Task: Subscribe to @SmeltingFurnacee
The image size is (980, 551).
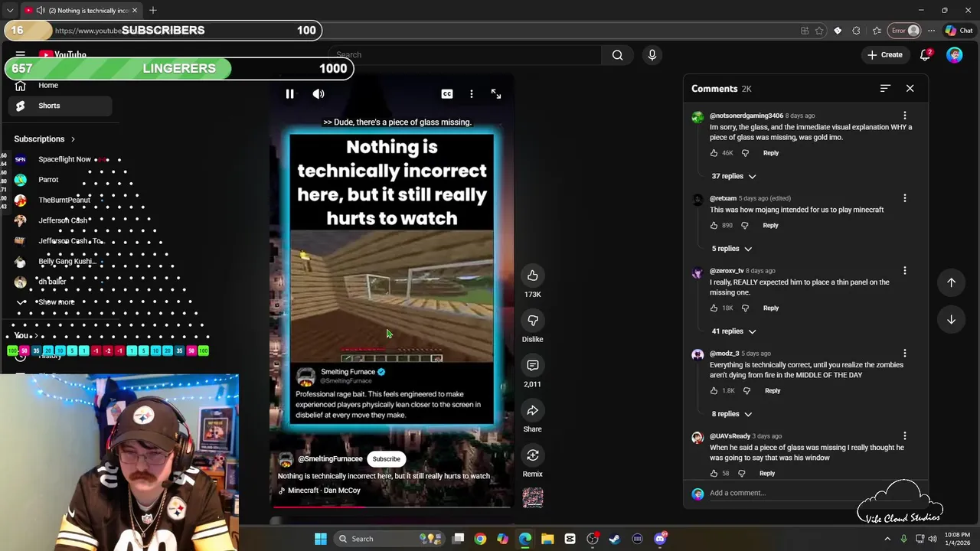Action: tap(386, 459)
